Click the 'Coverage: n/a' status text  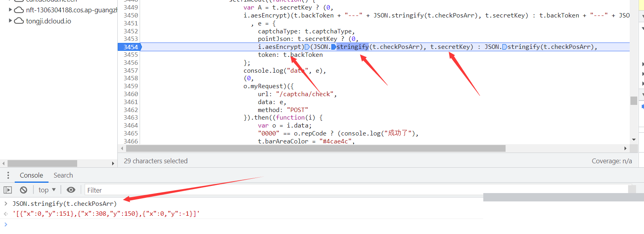tap(612, 161)
